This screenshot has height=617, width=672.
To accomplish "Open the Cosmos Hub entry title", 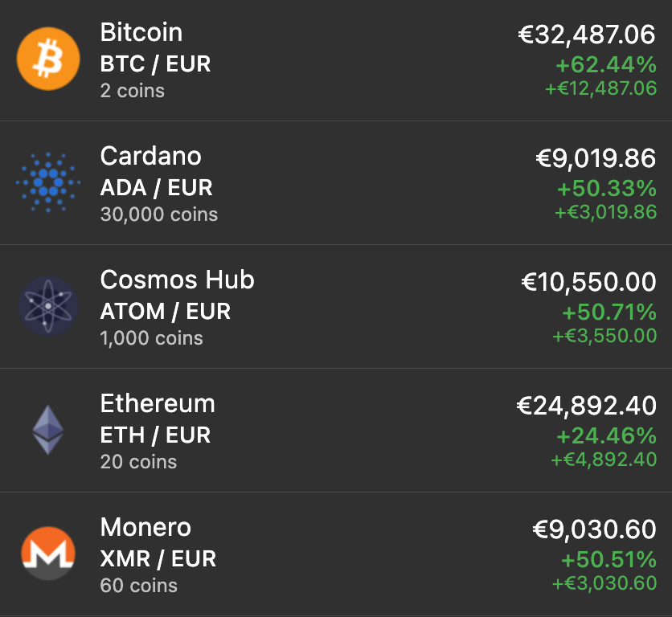I will 177,280.
